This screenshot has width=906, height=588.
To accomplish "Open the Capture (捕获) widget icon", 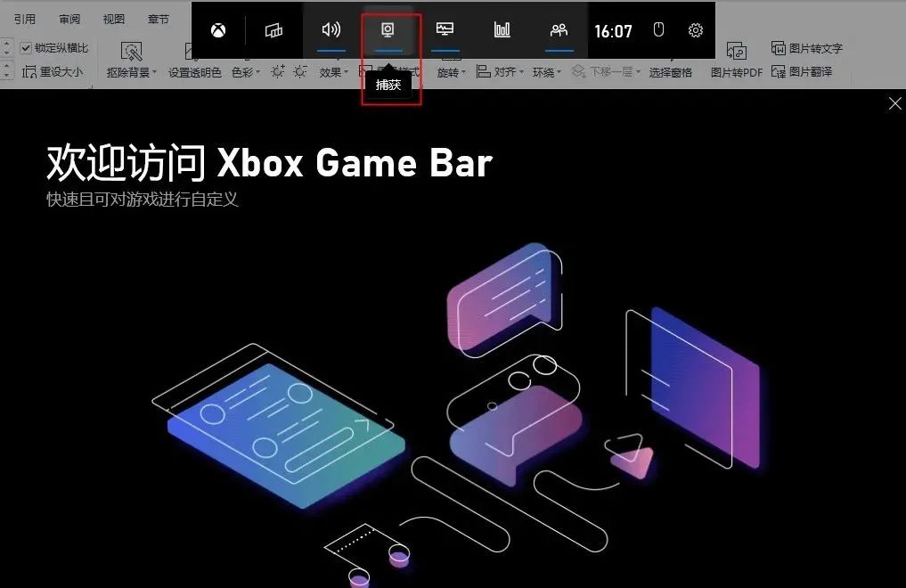I will (x=388, y=30).
